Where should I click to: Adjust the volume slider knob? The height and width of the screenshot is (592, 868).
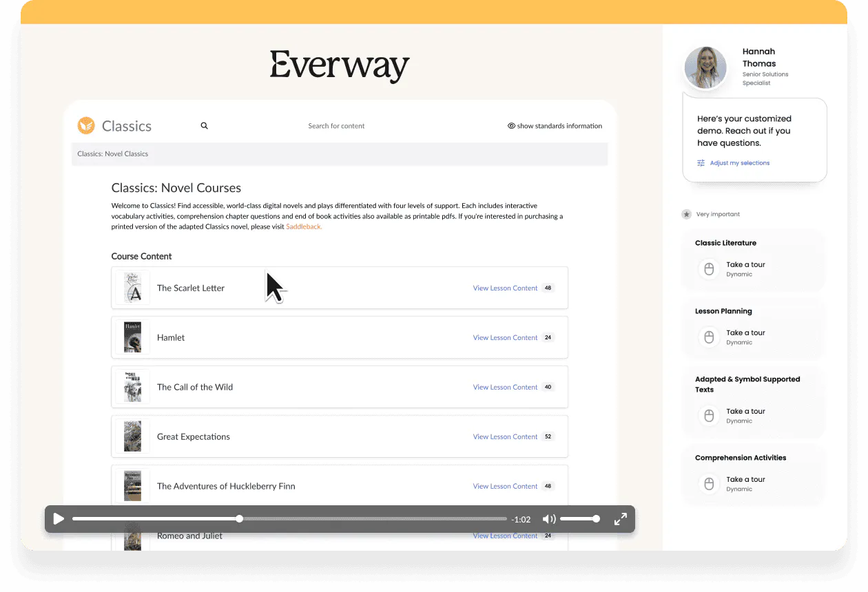point(596,519)
